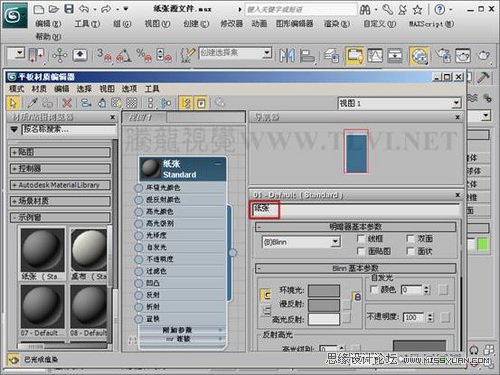Click the binoculars search icon
500x375 pixels.
365,10
